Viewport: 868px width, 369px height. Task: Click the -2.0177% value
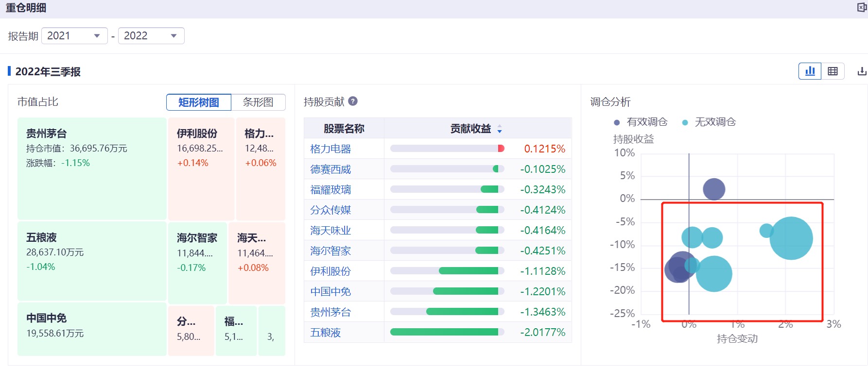(x=543, y=333)
